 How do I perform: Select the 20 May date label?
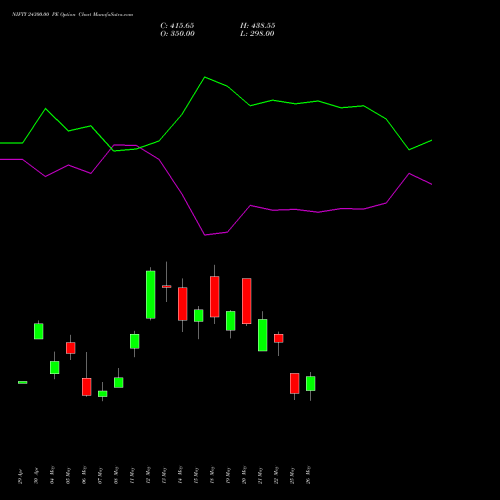click(244, 475)
